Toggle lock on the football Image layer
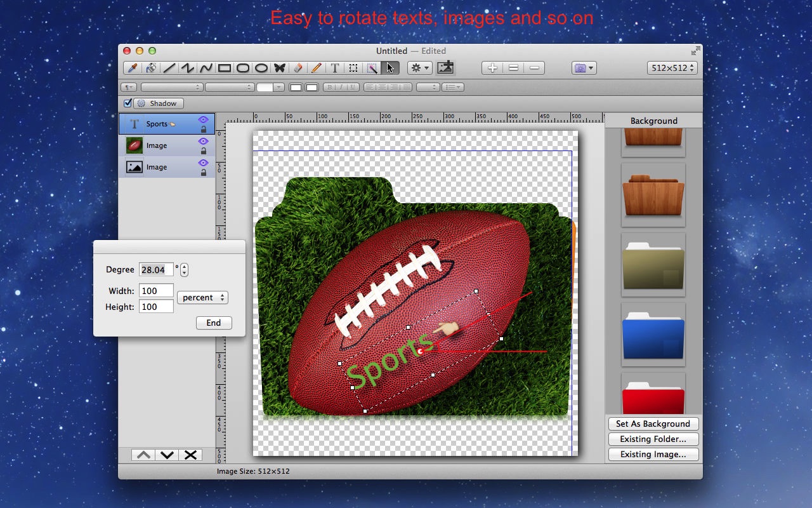Viewport: 812px width, 508px height. (203, 151)
